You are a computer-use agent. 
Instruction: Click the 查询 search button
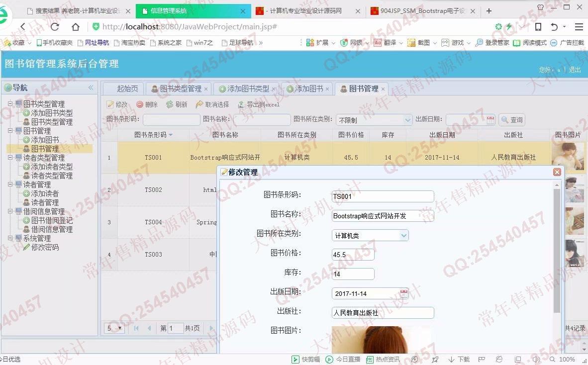click(512, 120)
